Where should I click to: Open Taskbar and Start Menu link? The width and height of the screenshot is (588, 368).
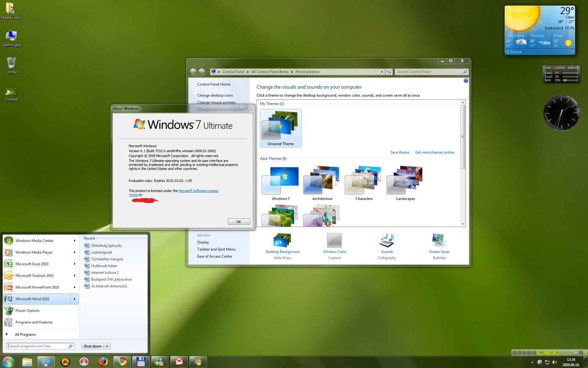216,249
